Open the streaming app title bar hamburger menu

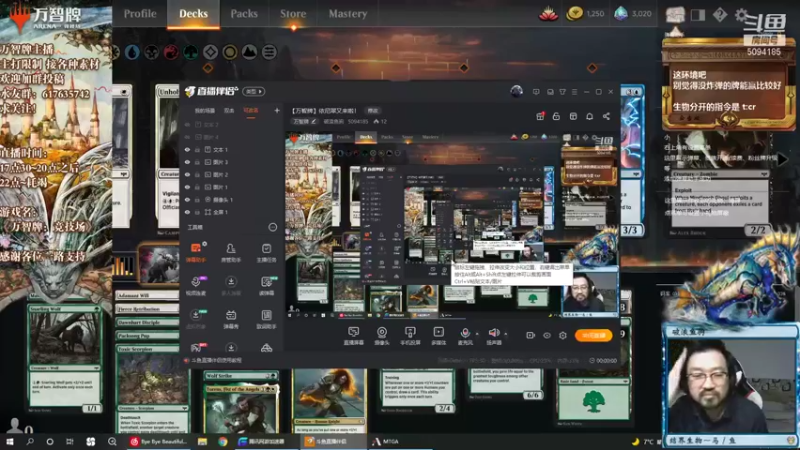pos(574,92)
